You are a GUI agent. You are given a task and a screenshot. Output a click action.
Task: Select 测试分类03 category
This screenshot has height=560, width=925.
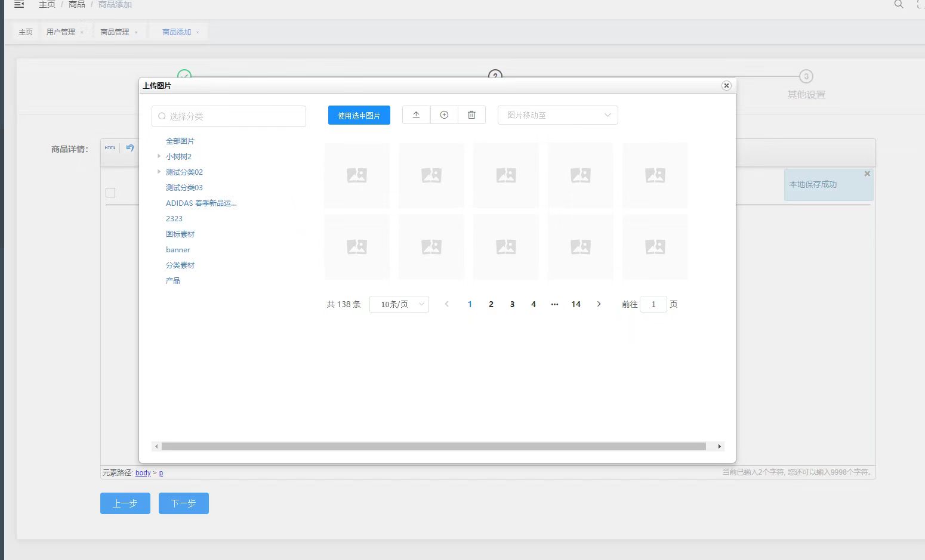coord(184,187)
